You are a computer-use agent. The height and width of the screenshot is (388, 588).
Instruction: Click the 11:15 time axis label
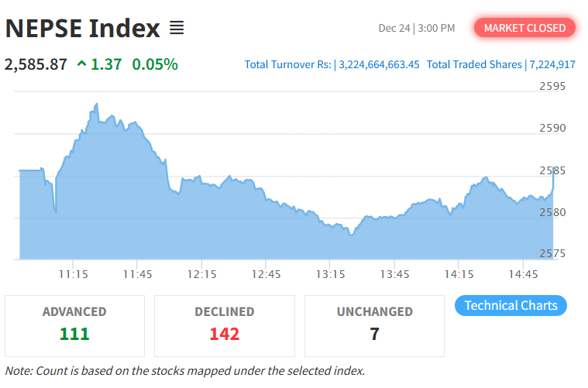pyautogui.click(x=73, y=274)
